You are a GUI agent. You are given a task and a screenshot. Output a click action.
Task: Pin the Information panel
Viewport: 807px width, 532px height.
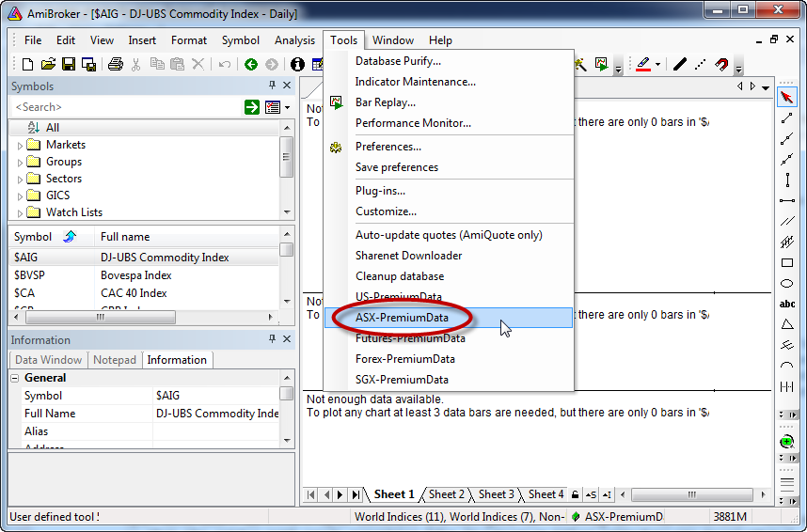(x=272, y=339)
